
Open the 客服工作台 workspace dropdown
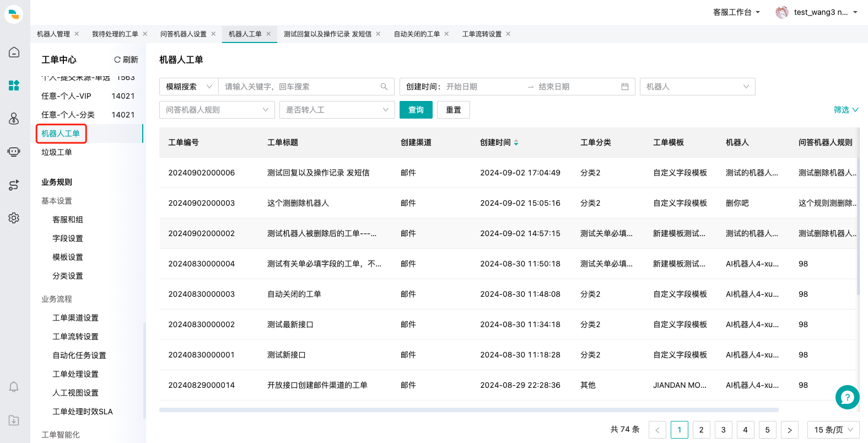click(x=736, y=12)
